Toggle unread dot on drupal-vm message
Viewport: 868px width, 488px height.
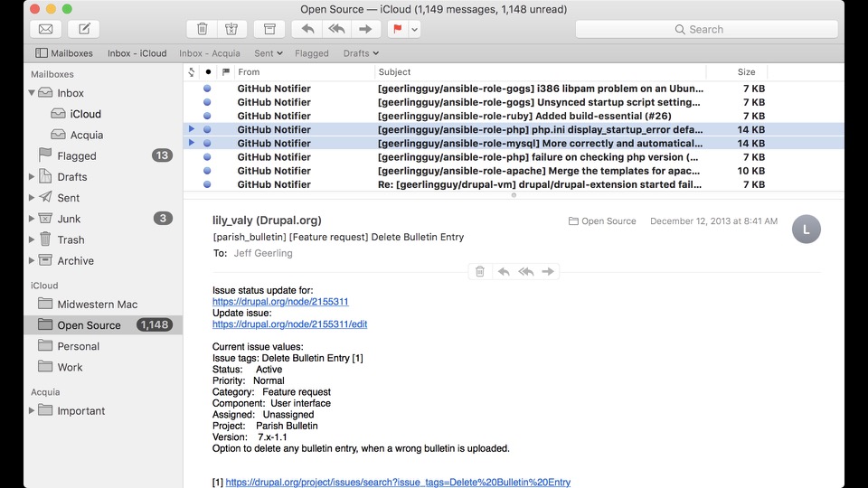[x=207, y=184]
